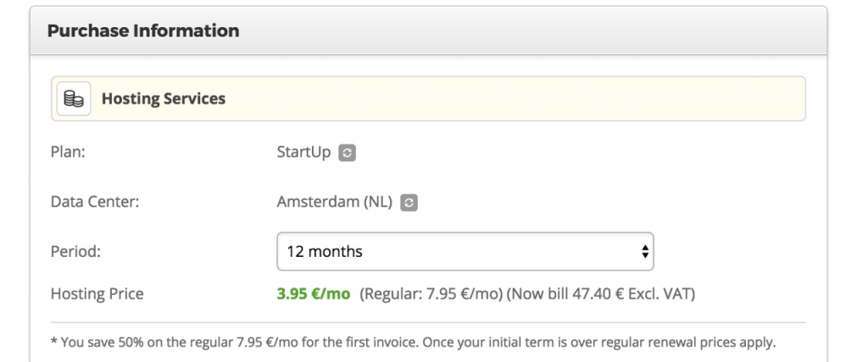Click the up-down arrows of the Period select

[x=644, y=252]
